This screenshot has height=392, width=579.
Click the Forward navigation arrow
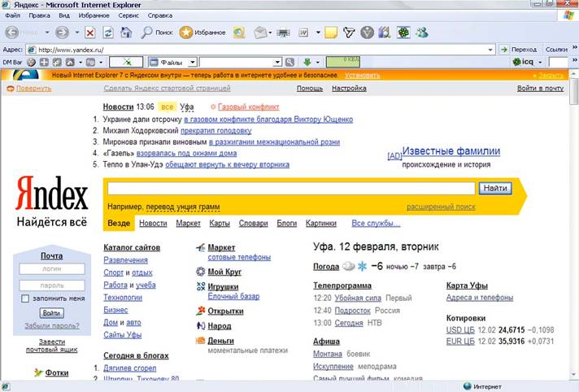coord(62,33)
